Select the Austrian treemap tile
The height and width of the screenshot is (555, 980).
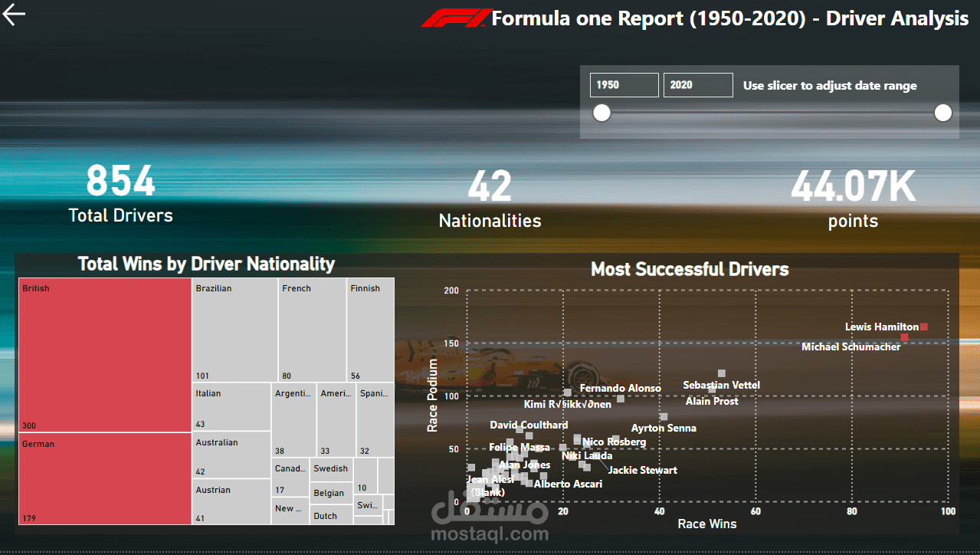coord(231,502)
